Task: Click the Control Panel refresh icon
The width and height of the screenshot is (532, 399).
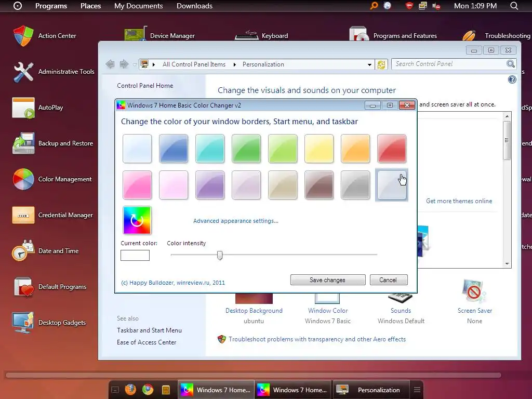Action: click(381, 64)
